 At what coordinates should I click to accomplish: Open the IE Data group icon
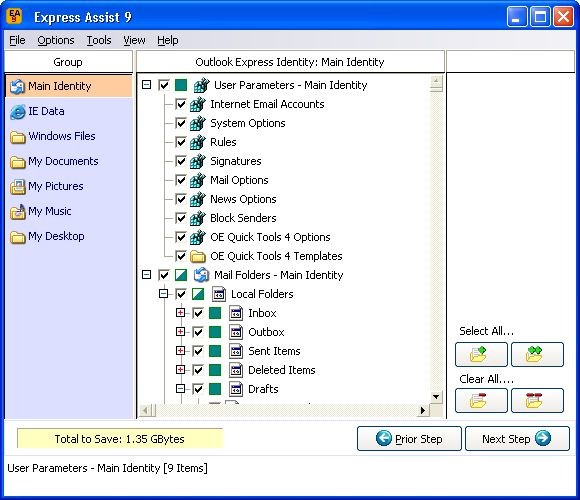[x=17, y=112]
